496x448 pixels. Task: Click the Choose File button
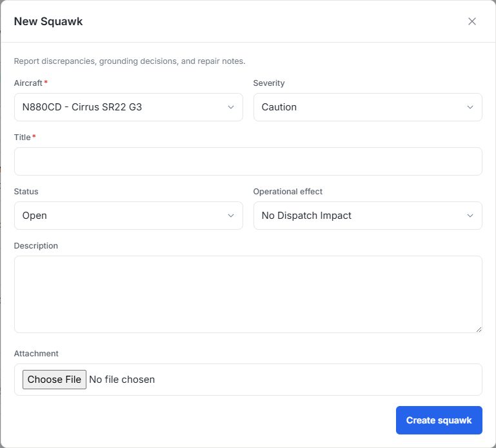(54, 380)
